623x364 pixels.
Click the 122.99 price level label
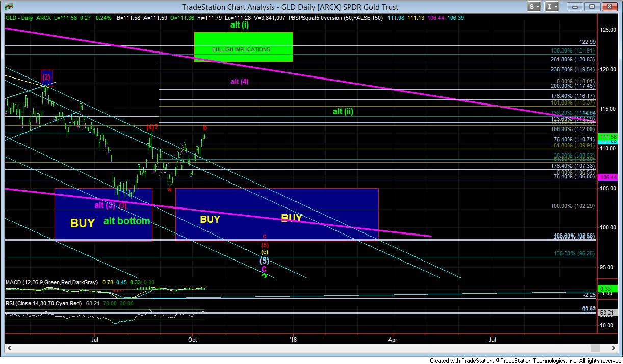(588, 42)
